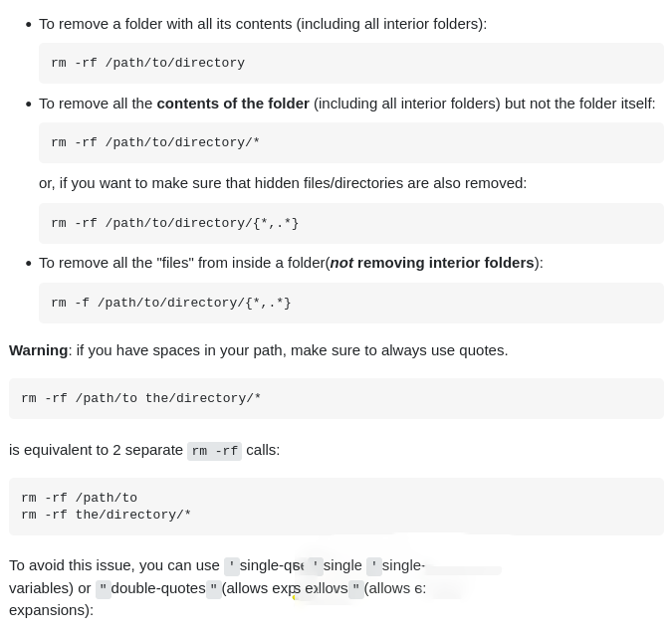Click the bold 'Warning' label
The width and height of the screenshot is (672, 638).
(38, 349)
